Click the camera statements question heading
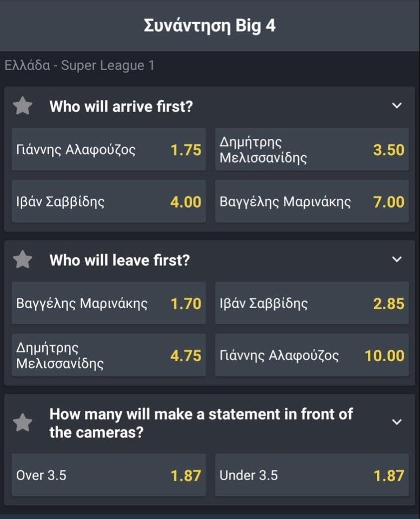Viewport: 420px width, 519px height. click(201, 423)
